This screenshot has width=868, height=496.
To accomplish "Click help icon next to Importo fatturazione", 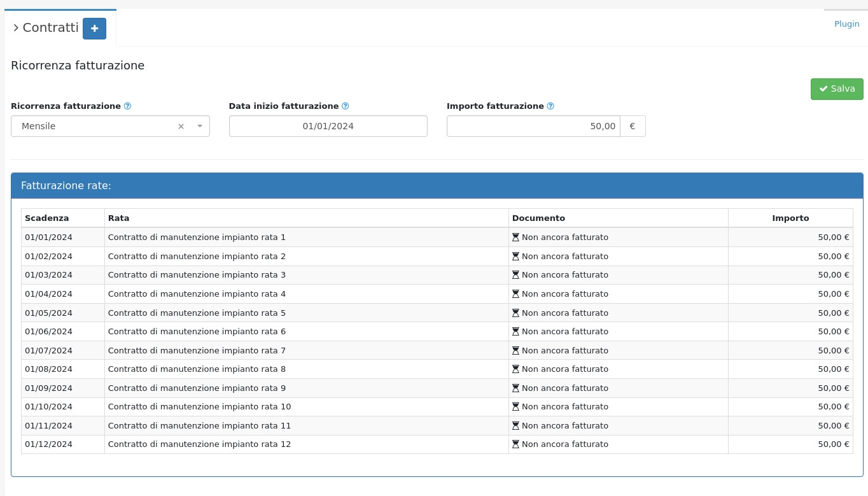I will [x=550, y=106].
